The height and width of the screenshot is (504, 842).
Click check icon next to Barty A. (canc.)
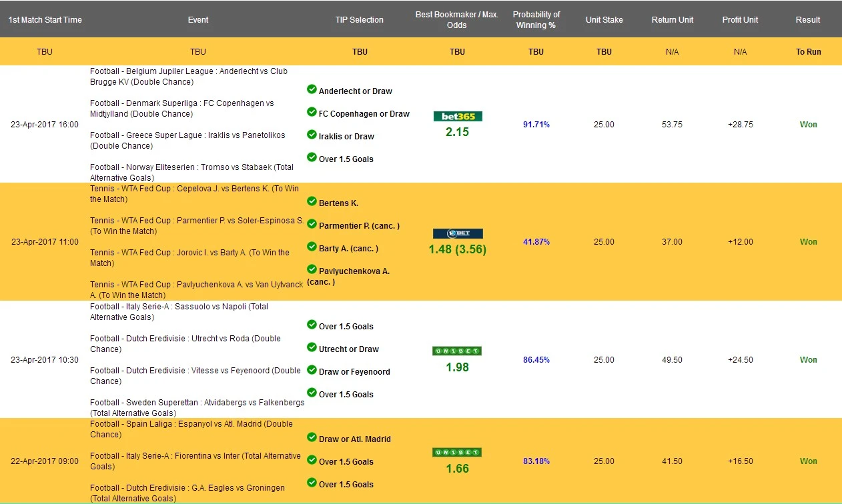click(312, 247)
